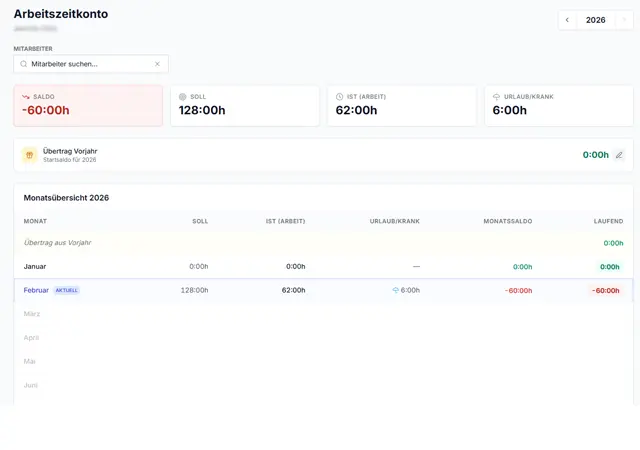Click the clock icon in Ist (Arbeit) card
This screenshot has width=640, height=450.
(340, 97)
